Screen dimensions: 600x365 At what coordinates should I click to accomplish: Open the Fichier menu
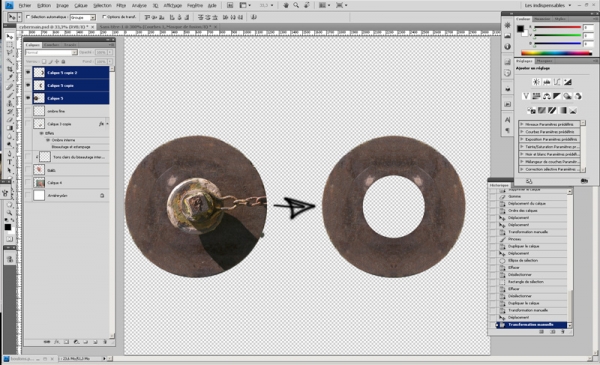tap(25, 6)
